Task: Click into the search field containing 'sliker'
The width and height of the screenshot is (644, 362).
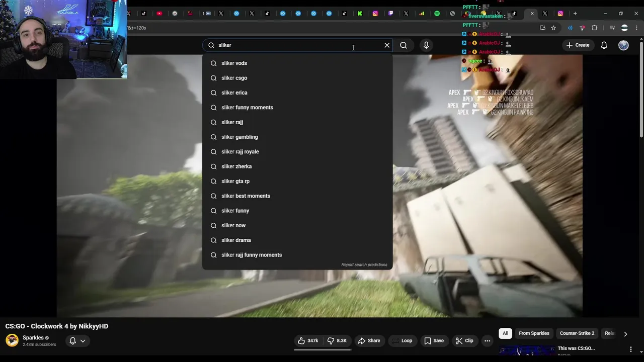Action: (297, 45)
